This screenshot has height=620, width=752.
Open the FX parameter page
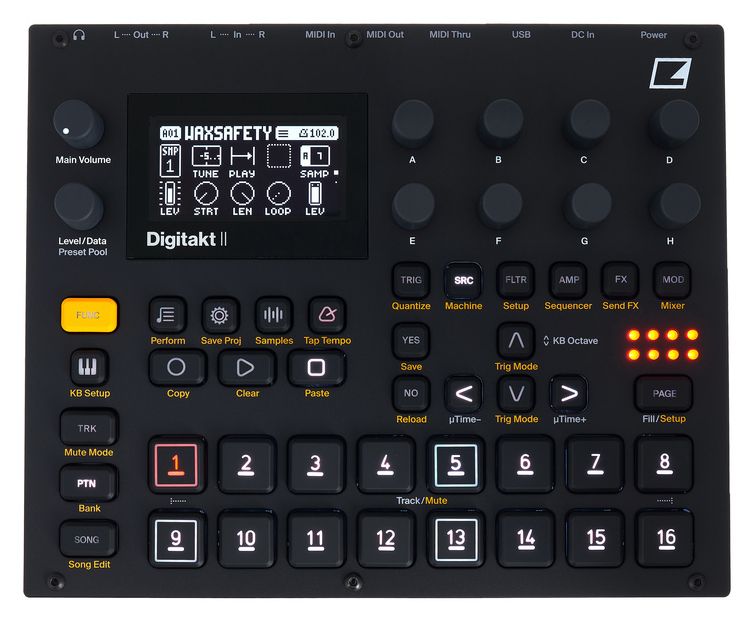[621, 280]
